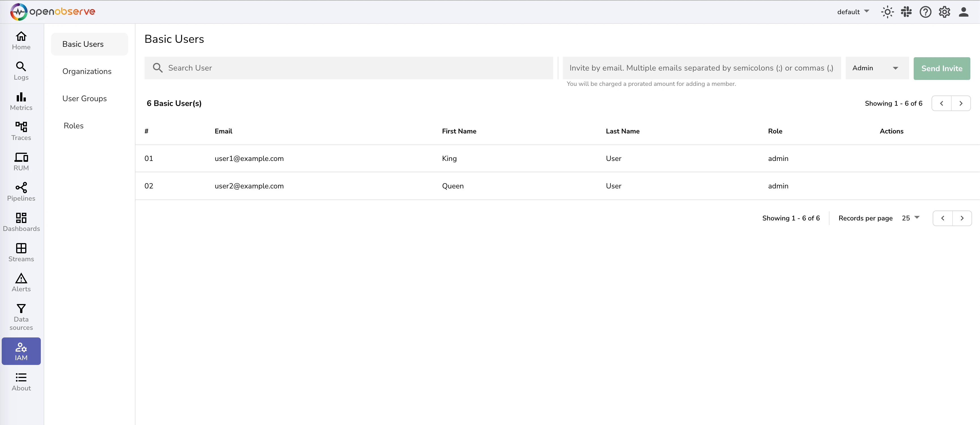Open the Slack community icon
The height and width of the screenshot is (425, 980).
907,12
